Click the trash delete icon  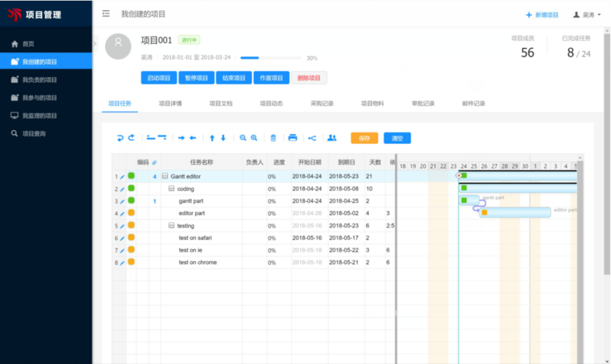(x=273, y=138)
